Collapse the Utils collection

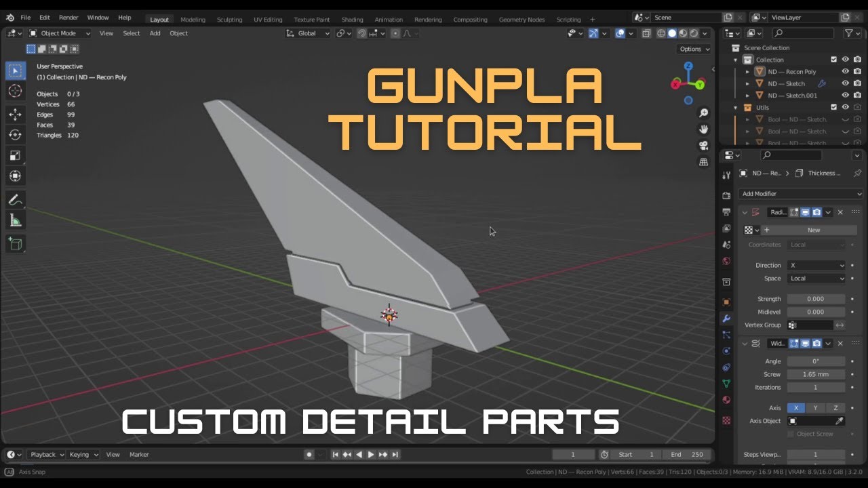point(736,107)
